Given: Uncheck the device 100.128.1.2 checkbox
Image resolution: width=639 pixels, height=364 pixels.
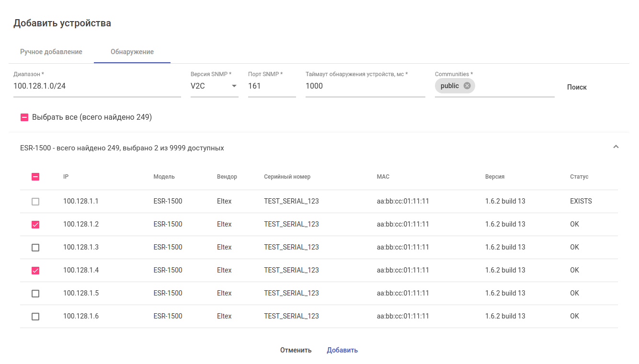Looking at the screenshot, I should tap(35, 225).
